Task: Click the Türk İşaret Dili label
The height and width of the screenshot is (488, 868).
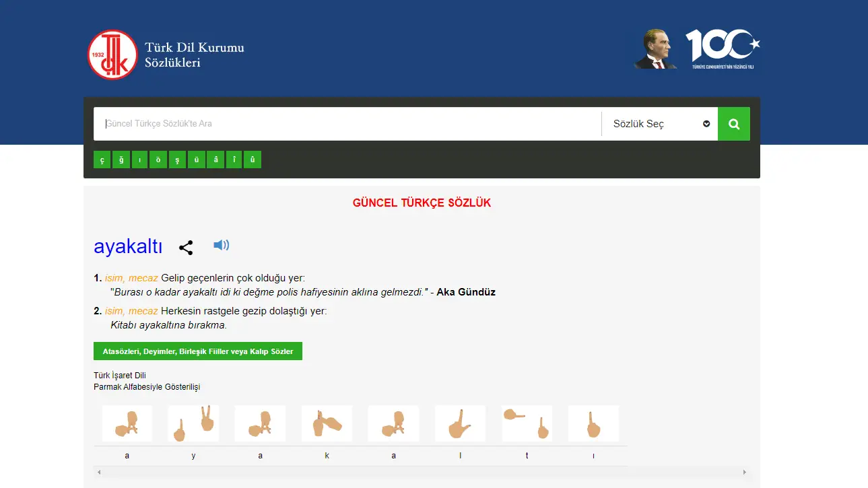Action: (120, 376)
